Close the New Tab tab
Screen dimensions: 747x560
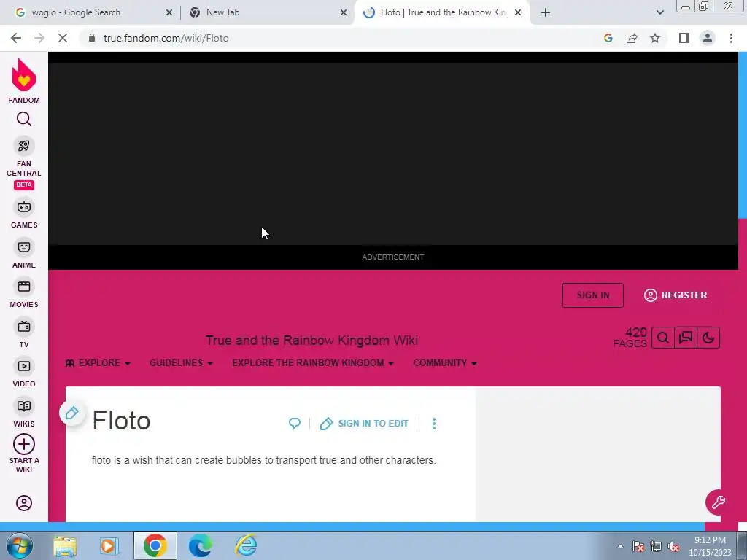coord(344,12)
